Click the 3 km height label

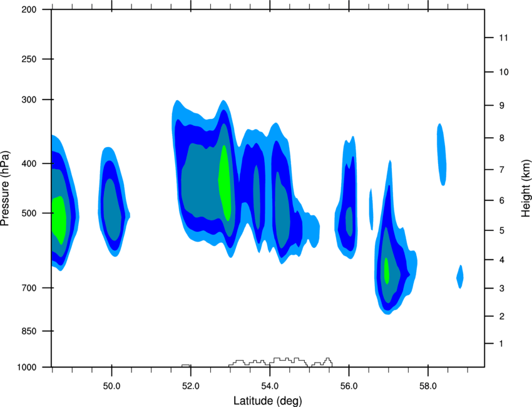coord(502,289)
